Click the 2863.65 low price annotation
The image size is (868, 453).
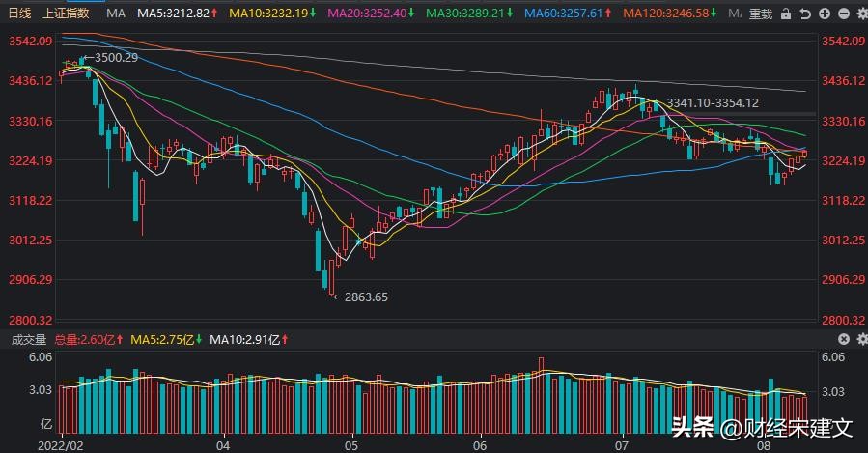click(x=367, y=297)
